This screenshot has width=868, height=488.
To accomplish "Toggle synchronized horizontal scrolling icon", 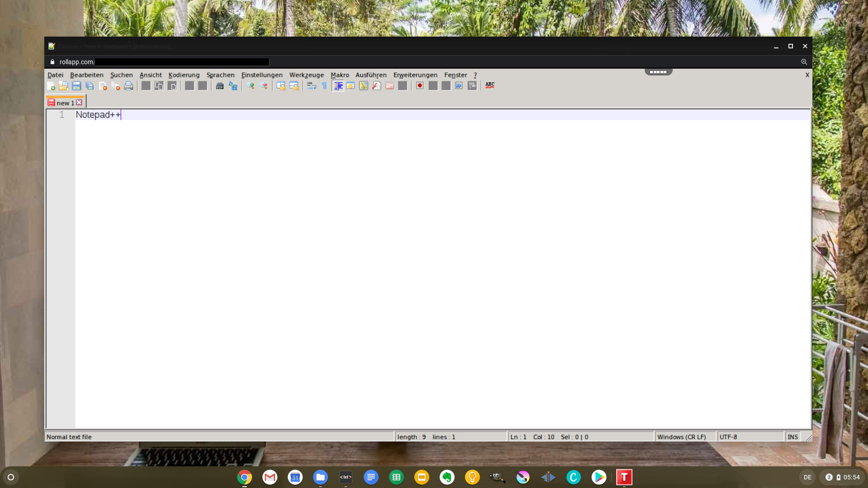I will [x=294, y=86].
